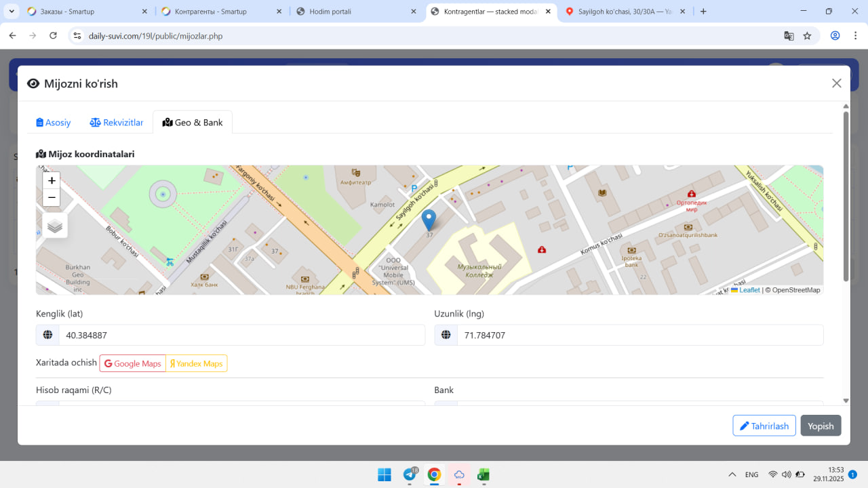This screenshot has height=488, width=868.
Task: Open the map layers control
Action: click(55, 226)
